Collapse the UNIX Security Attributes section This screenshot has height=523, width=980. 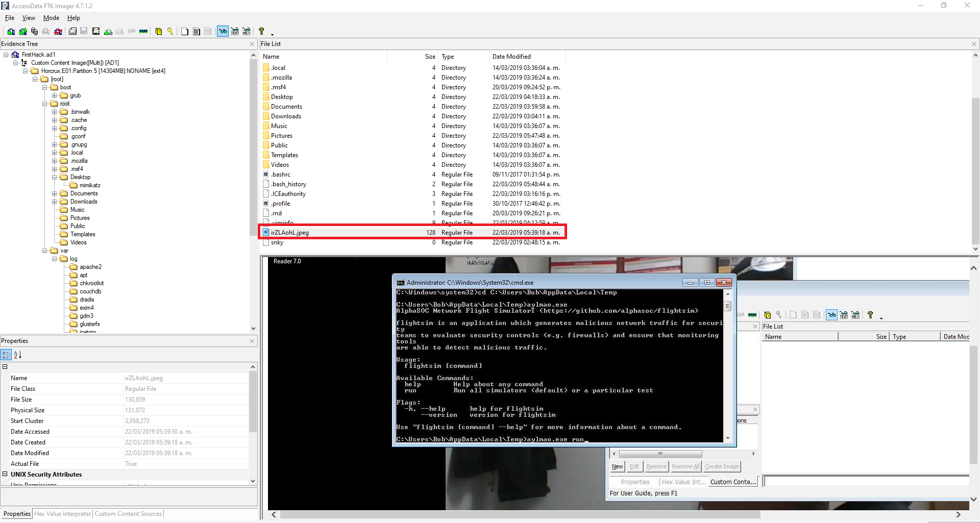click(5, 474)
